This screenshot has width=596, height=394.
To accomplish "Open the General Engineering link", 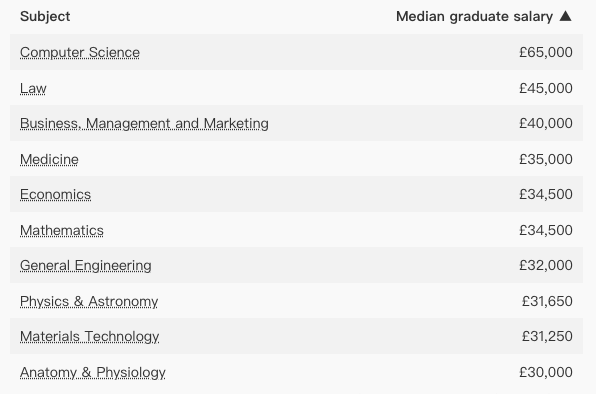I will 86,266.
